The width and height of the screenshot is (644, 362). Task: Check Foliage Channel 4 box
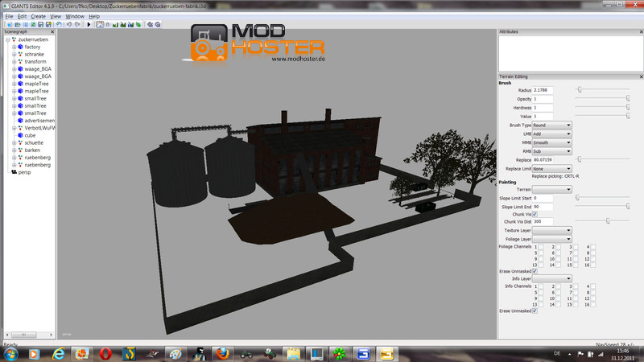coord(593,247)
